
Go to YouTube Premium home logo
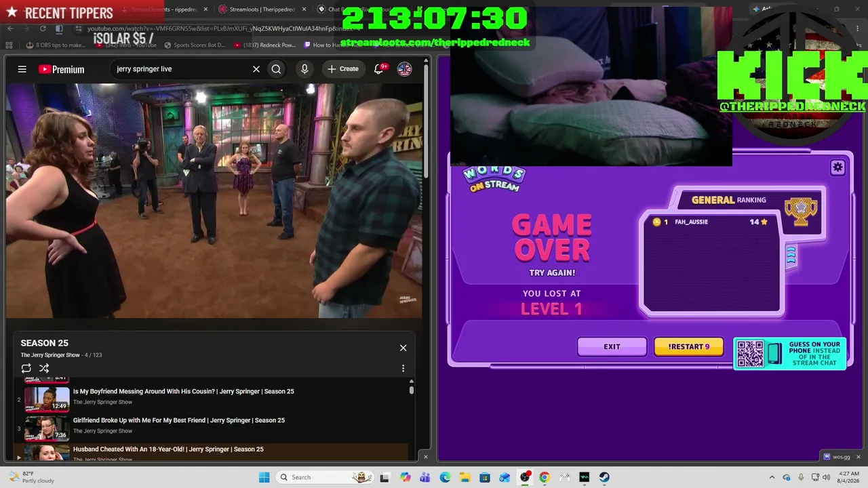click(x=61, y=69)
